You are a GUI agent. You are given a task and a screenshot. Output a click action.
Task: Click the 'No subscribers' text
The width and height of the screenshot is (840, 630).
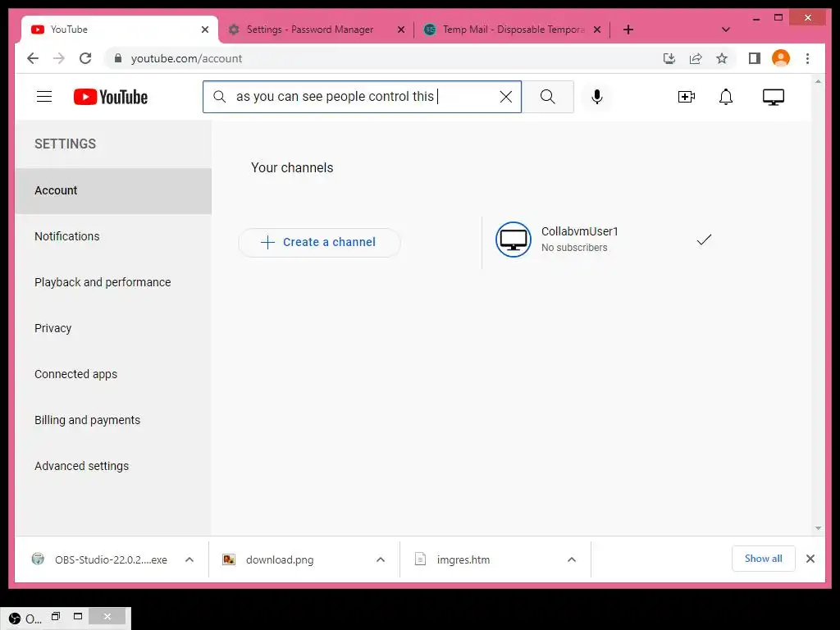574,248
